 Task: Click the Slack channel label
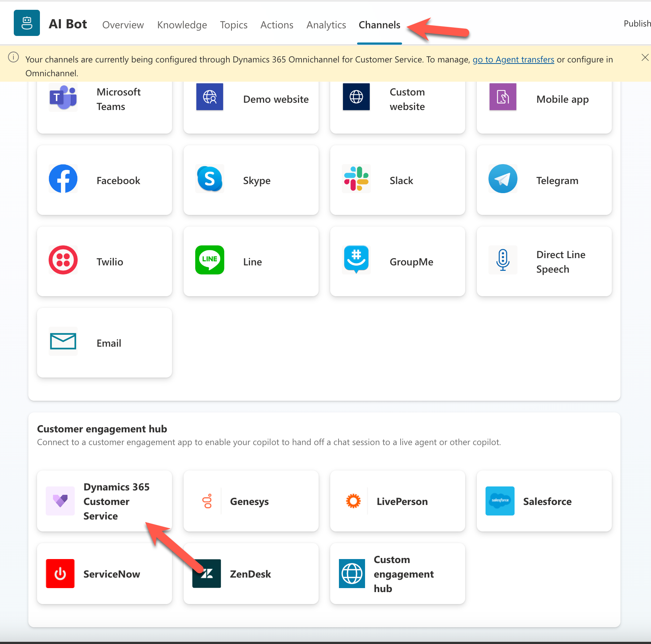[x=401, y=180]
